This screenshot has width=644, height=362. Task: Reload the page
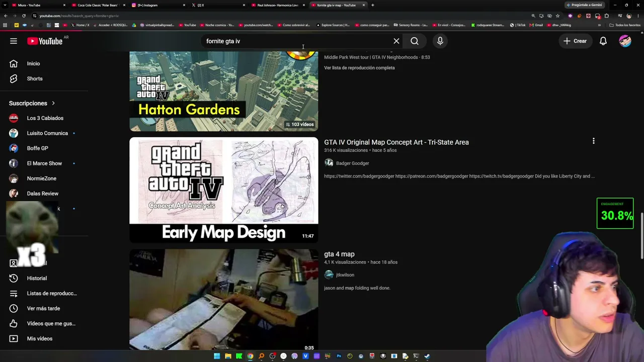point(24,16)
